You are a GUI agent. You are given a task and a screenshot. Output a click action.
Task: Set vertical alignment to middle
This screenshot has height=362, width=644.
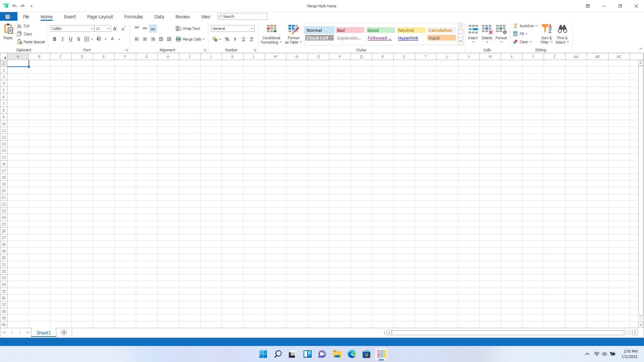pos(145,28)
